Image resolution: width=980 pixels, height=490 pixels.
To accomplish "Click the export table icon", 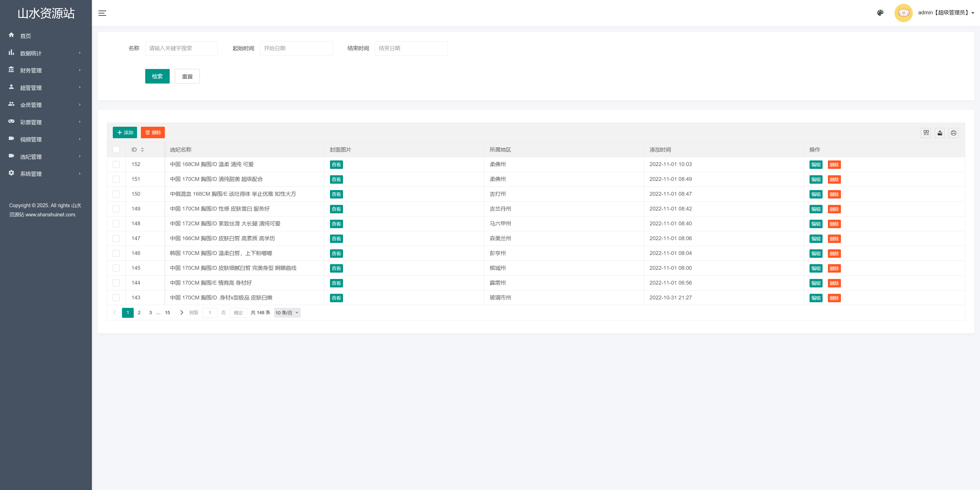I will (940, 133).
